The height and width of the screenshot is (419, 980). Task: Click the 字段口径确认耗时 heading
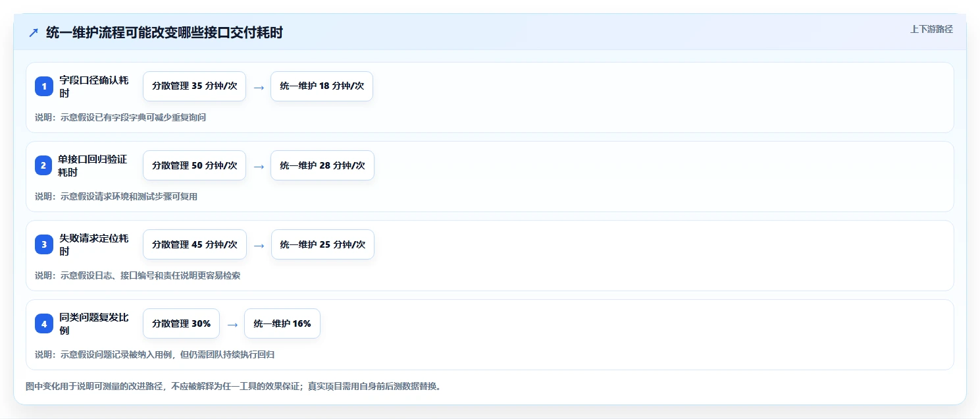click(x=93, y=86)
